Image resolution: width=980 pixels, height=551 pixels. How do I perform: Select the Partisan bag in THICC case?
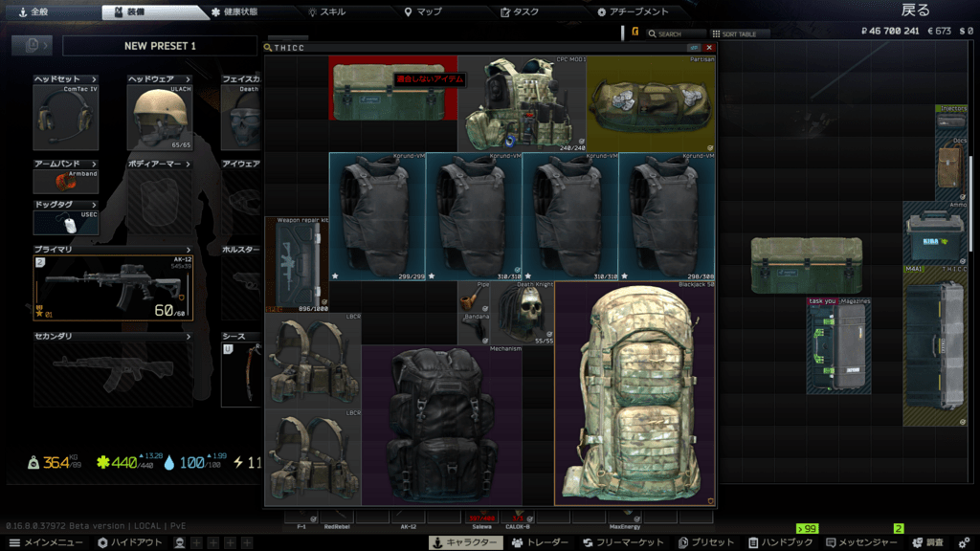coord(651,103)
